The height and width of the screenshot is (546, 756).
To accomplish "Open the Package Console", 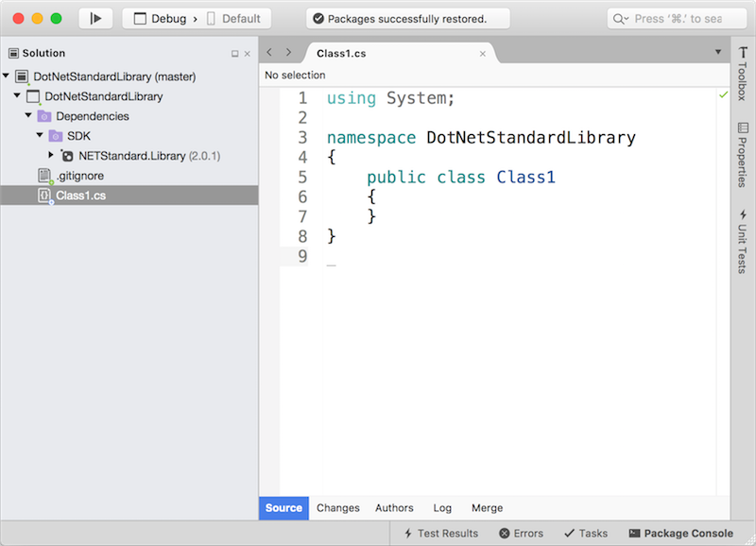I will (x=680, y=533).
